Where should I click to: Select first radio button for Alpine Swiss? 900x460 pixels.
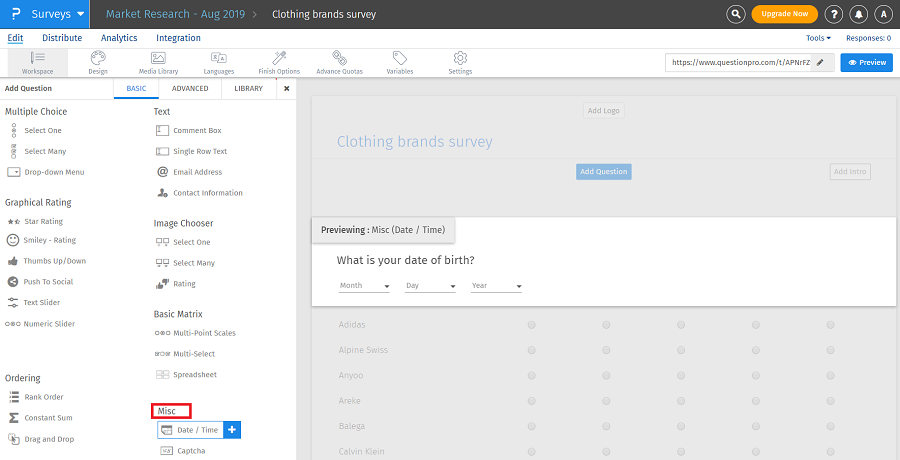[x=531, y=350]
